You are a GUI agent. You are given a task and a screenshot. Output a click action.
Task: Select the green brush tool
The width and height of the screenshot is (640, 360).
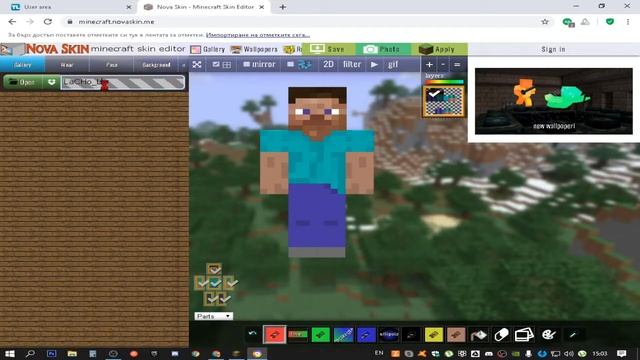point(320,334)
